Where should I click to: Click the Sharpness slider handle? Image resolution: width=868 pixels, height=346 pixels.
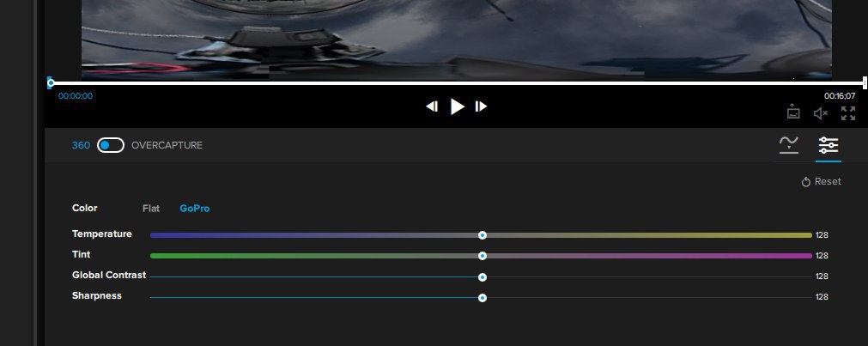[483, 298]
